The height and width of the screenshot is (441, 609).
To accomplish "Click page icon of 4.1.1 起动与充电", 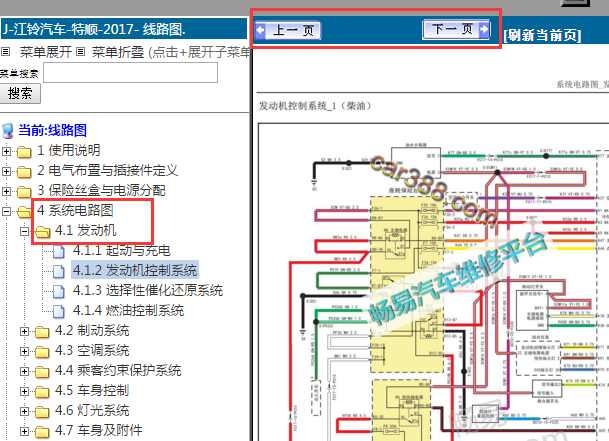I will 59,251.
